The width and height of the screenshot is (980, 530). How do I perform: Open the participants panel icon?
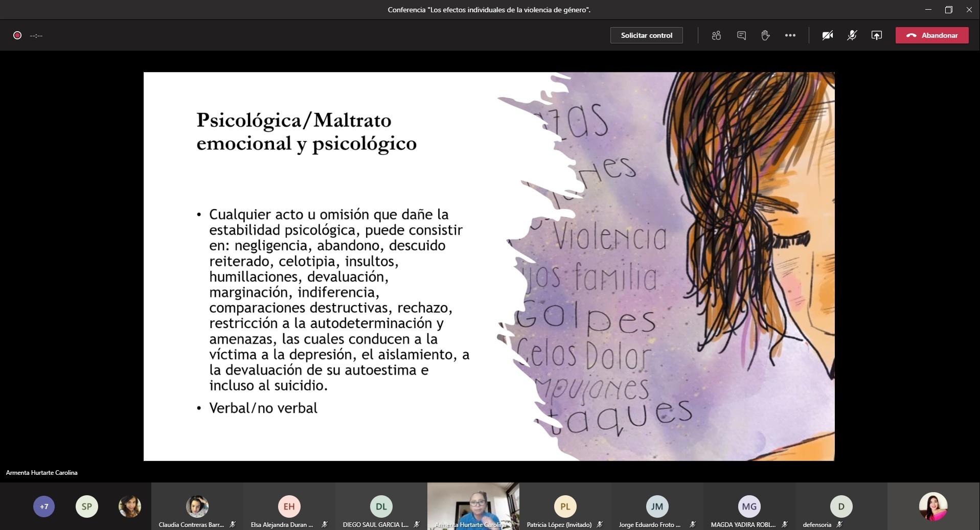point(716,35)
